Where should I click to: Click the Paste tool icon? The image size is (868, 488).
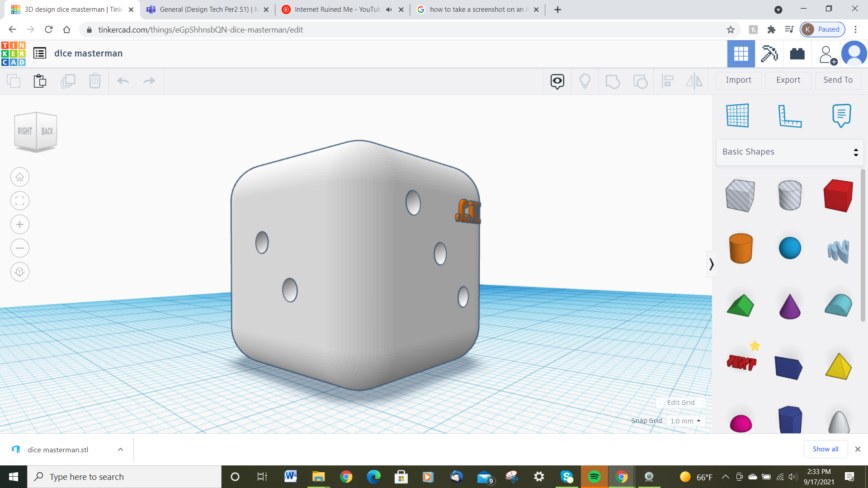pyautogui.click(x=40, y=81)
